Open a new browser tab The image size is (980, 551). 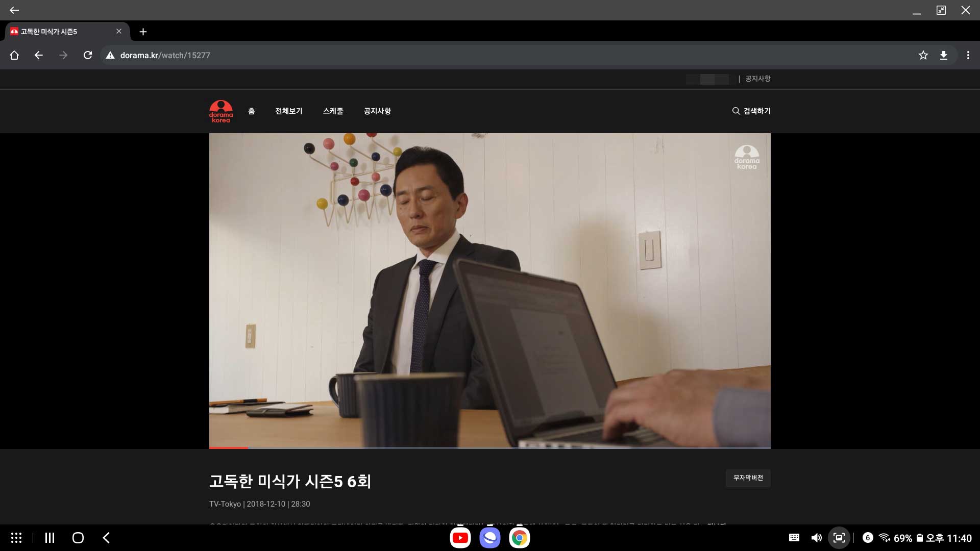pos(143,32)
